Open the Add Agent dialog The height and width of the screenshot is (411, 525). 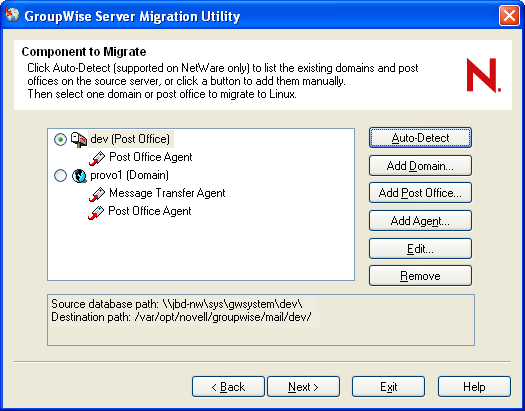[x=420, y=221]
